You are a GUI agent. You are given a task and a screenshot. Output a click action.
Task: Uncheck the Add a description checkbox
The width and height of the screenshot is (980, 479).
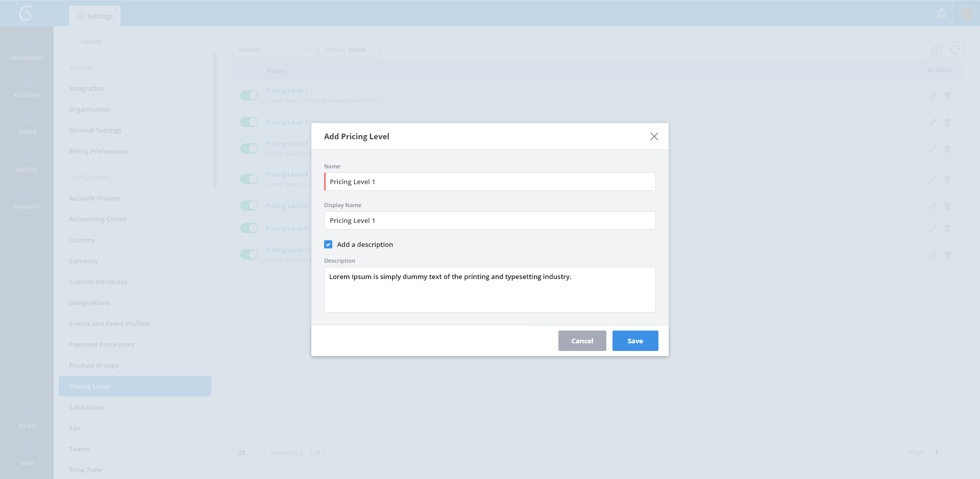pyautogui.click(x=328, y=245)
